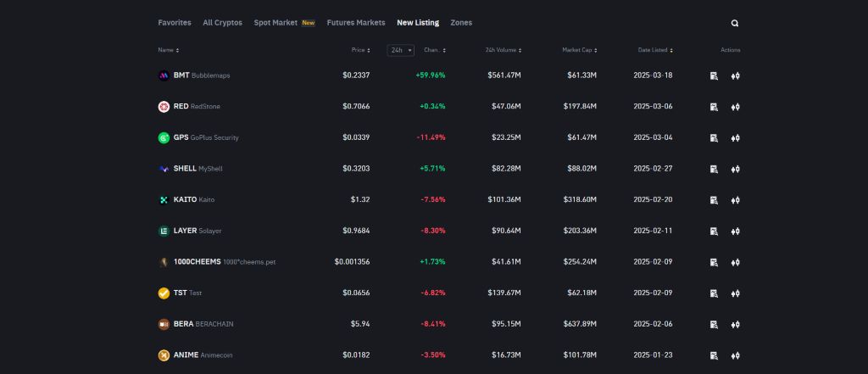Click the 1000CHEEMS price $0.001356
This screenshot has height=374, width=868.
click(x=352, y=261)
